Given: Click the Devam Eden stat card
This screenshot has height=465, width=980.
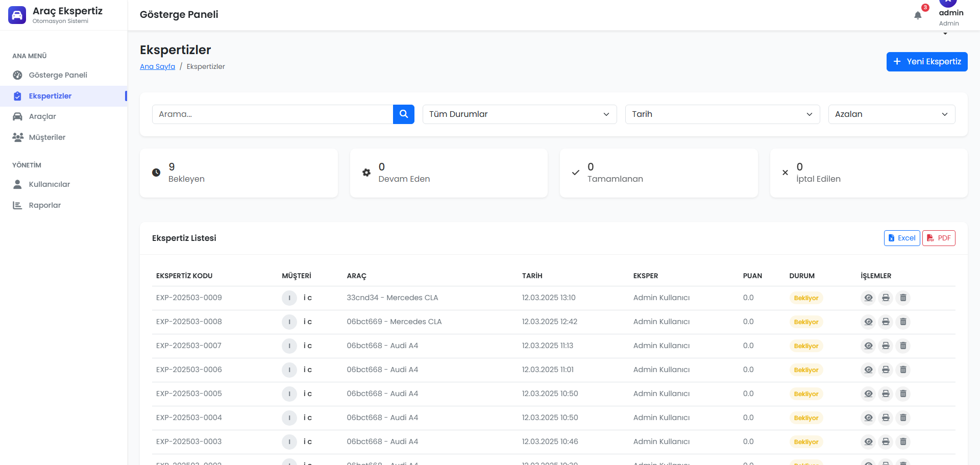Looking at the screenshot, I should (449, 173).
